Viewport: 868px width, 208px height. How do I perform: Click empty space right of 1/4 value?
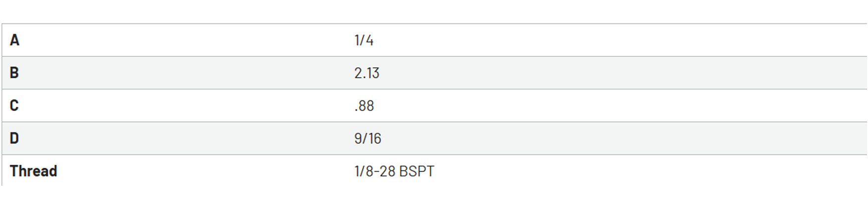point(620,40)
